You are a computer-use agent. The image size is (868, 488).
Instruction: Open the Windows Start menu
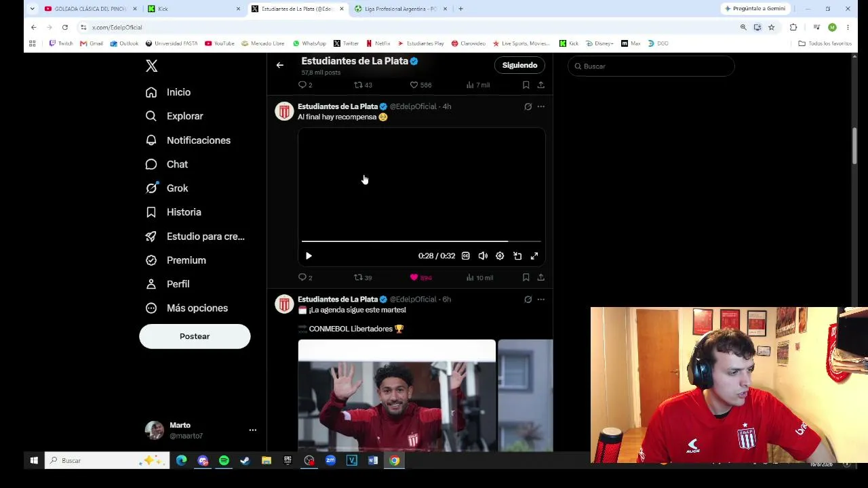[x=34, y=460]
